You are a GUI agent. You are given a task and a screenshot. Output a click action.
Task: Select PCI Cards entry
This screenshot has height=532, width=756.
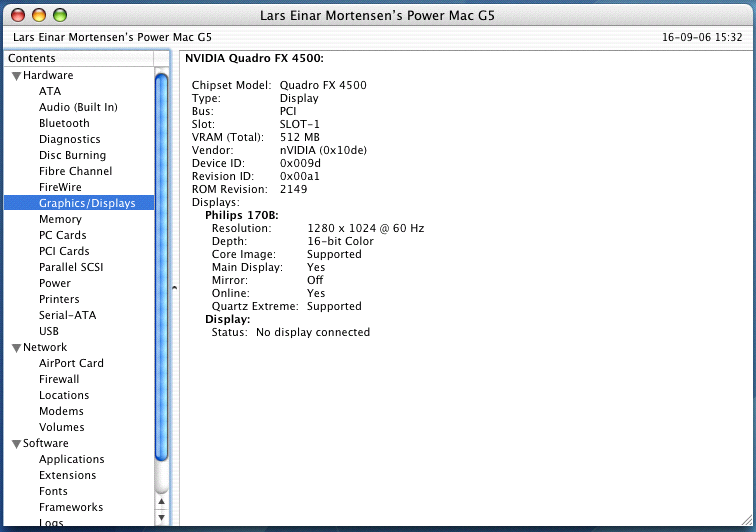pyautogui.click(x=64, y=251)
